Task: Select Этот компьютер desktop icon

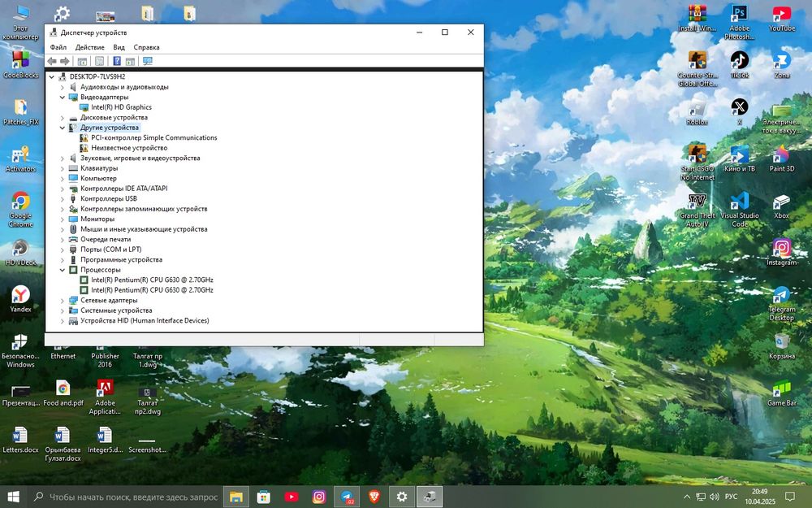Action: pyautogui.click(x=21, y=22)
